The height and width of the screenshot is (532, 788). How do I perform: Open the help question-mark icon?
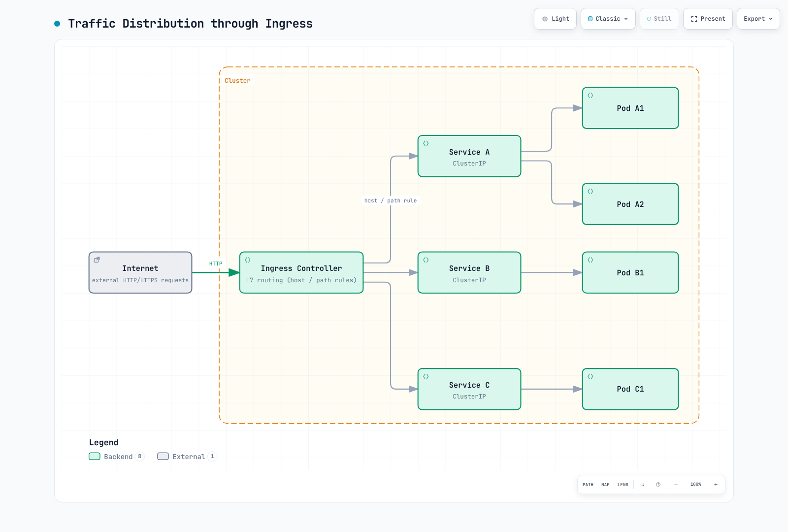pyautogui.click(x=658, y=485)
